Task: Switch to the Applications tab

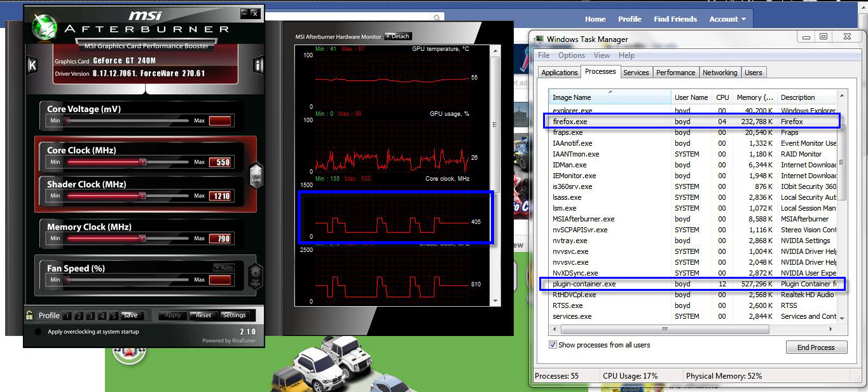Action: point(560,73)
